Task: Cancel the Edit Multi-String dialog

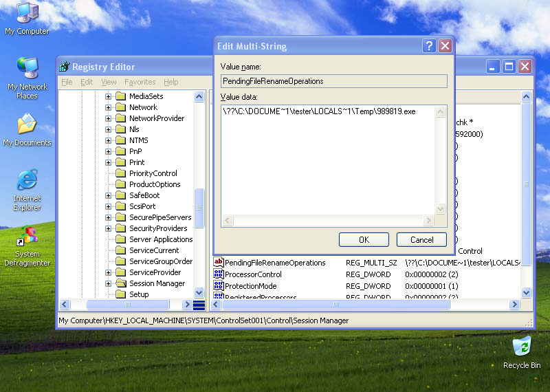Action: (x=421, y=240)
